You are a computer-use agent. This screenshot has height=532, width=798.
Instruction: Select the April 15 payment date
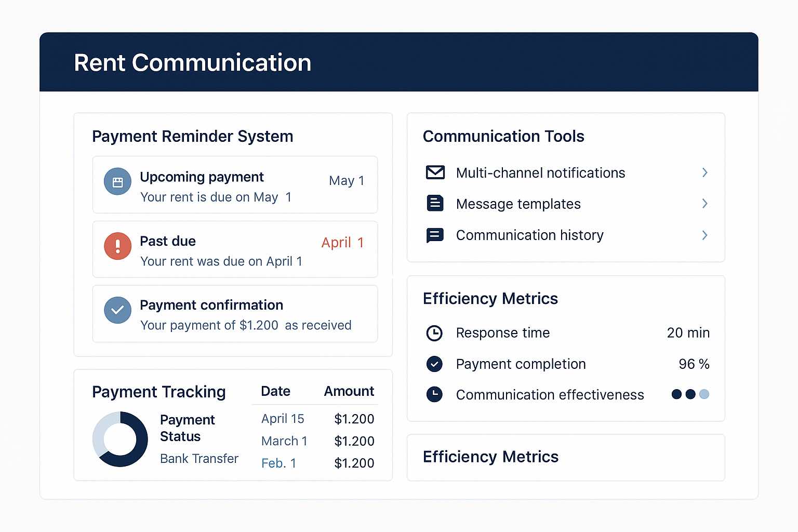point(283,419)
